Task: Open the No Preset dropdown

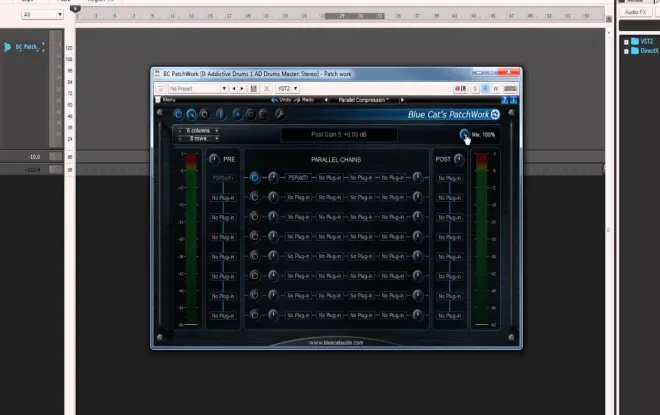Action: click(x=197, y=88)
